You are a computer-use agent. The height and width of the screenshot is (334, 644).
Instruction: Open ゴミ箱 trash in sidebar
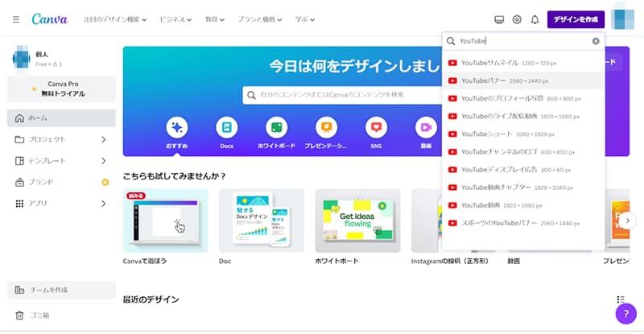point(62,315)
